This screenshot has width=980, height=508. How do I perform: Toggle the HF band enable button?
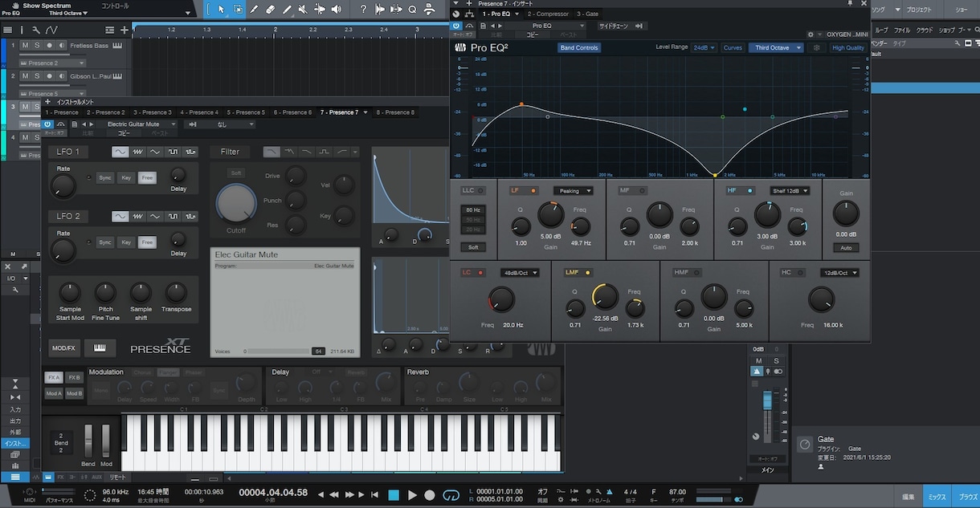coord(750,191)
